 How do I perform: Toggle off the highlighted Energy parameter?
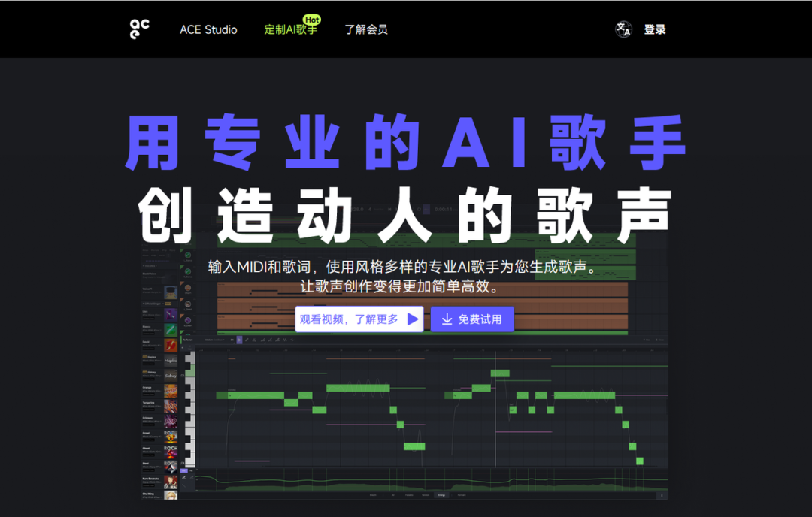[441, 495]
